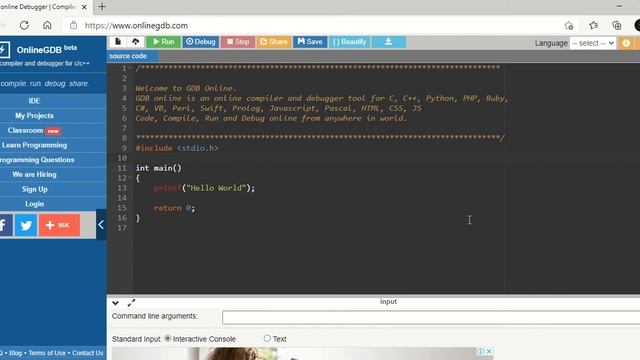The image size is (640, 360).
Task: Reload the browser page
Action: (x=24, y=25)
